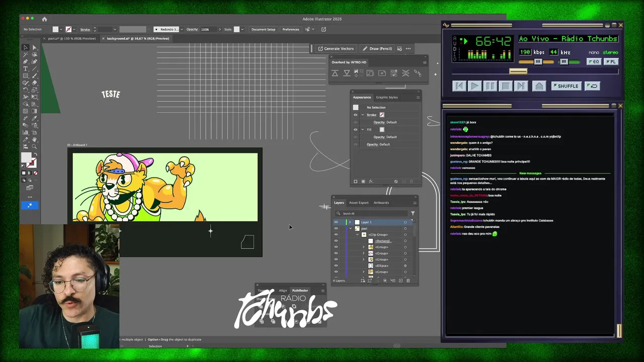Toggle Stroke visibility eye in Appearance panel
Screen dimensions: 644x362
click(x=355, y=115)
